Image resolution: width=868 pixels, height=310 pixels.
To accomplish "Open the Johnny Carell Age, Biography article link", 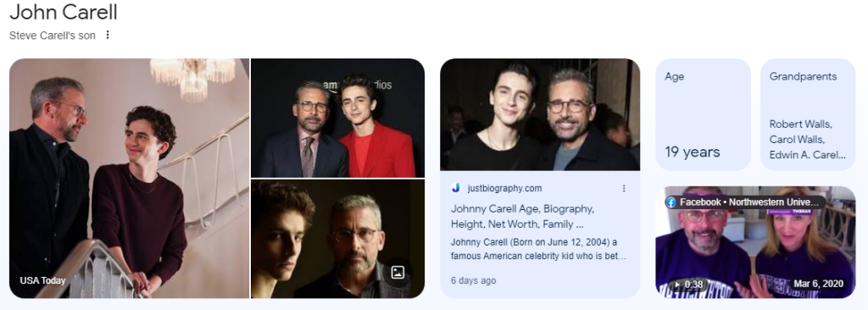I will point(522,217).
